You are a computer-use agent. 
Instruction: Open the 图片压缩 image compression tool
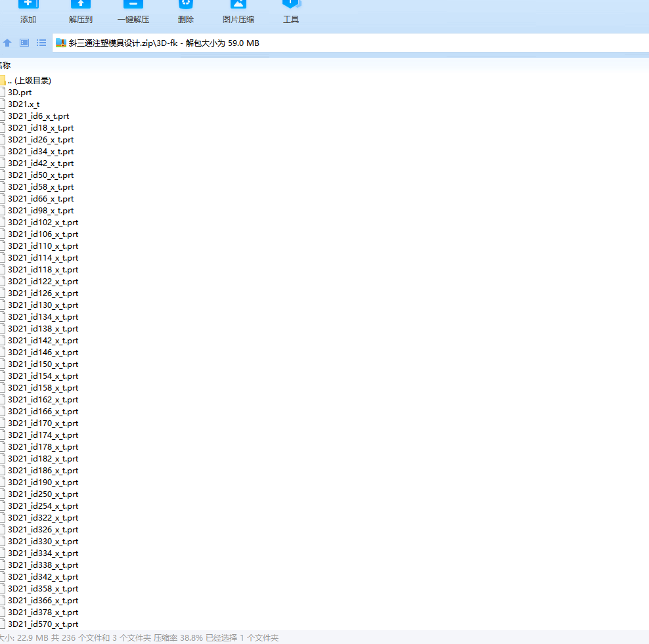coord(238,4)
